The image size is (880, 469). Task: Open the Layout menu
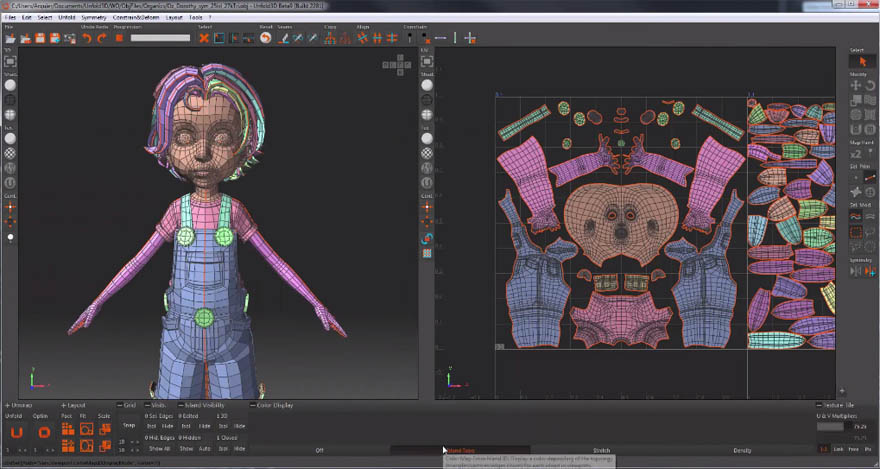click(174, 17)
